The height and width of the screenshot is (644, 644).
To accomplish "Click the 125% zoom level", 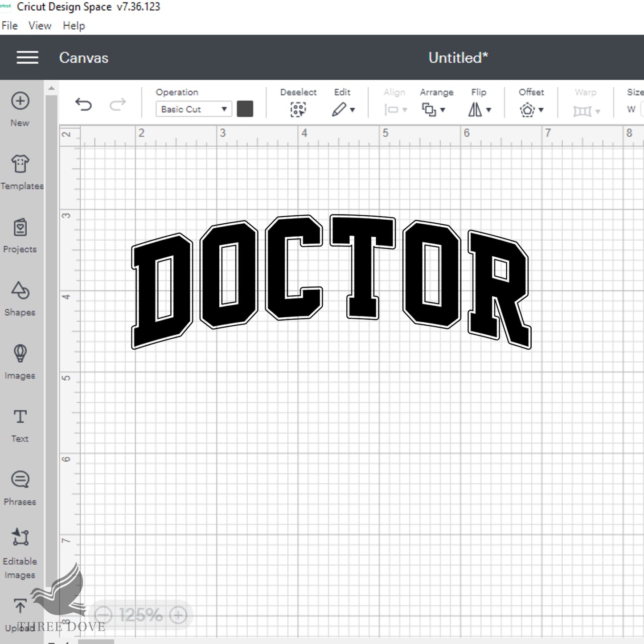I will [x=140, y=615].
